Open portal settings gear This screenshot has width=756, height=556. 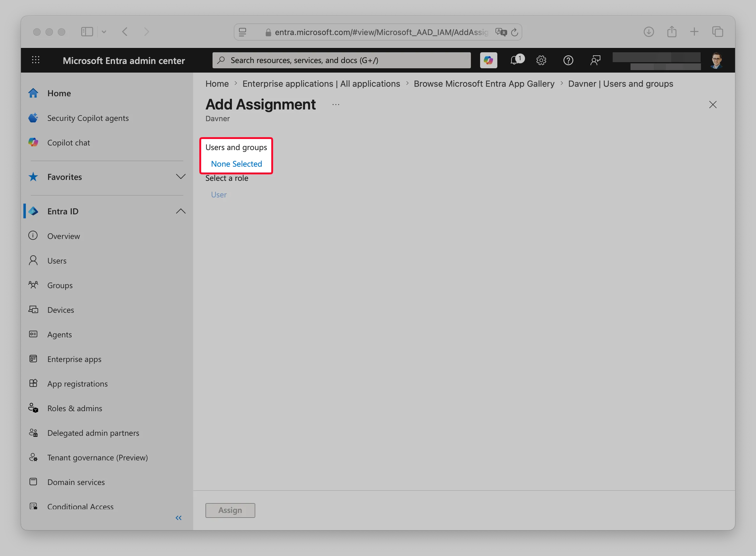(x=541, y=60)
